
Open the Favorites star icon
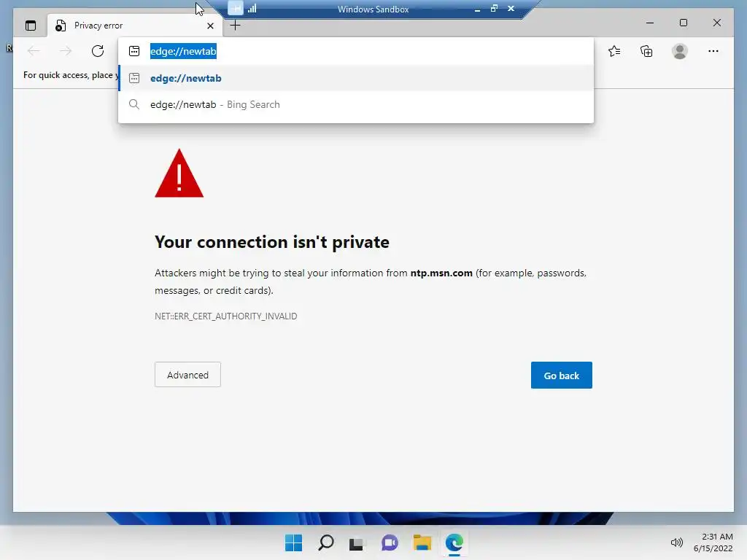pos(614,51)
